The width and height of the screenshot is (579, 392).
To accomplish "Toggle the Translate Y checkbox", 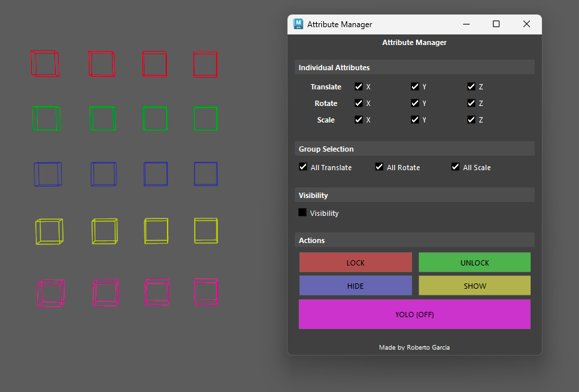I will (415, 86).
